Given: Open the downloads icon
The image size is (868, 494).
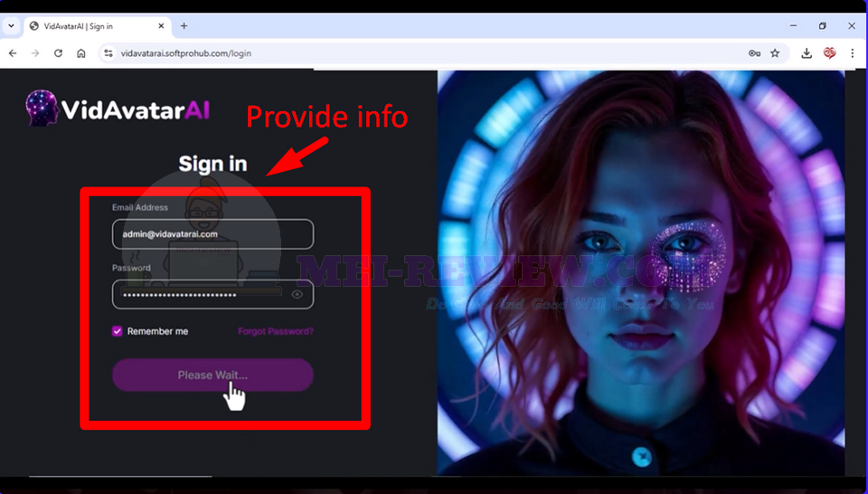Looking at the screenshot, I should (x=807, y=53).
